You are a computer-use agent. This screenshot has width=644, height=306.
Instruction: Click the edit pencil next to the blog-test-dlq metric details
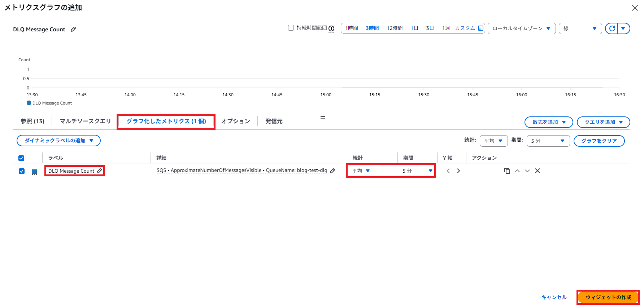point(332,171)
